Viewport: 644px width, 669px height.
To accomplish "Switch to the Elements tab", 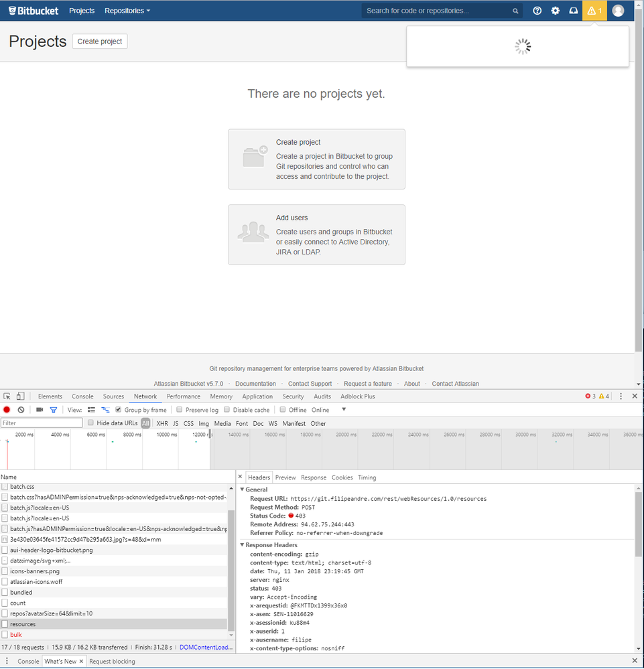I will (50, 396).
